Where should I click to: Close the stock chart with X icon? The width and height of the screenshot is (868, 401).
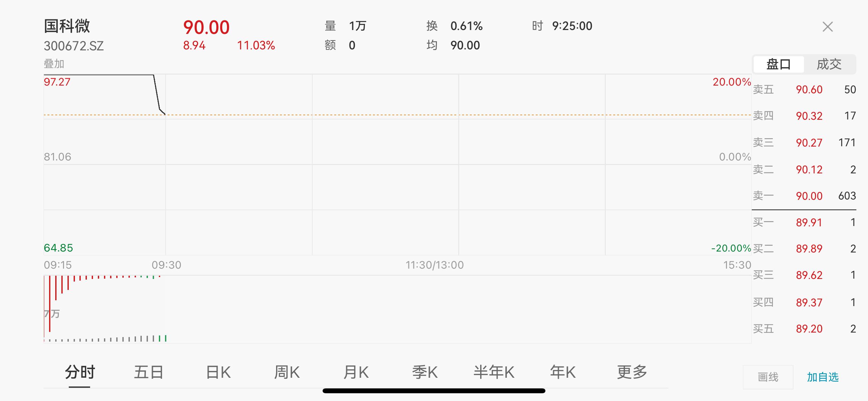828,26
